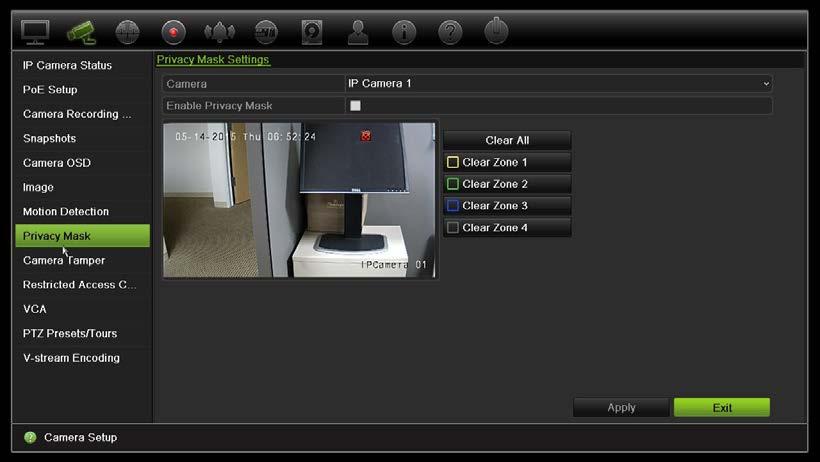The height and width of the screenshot is (462, 820).
Task: Open the device management icon
Action: 266,32
